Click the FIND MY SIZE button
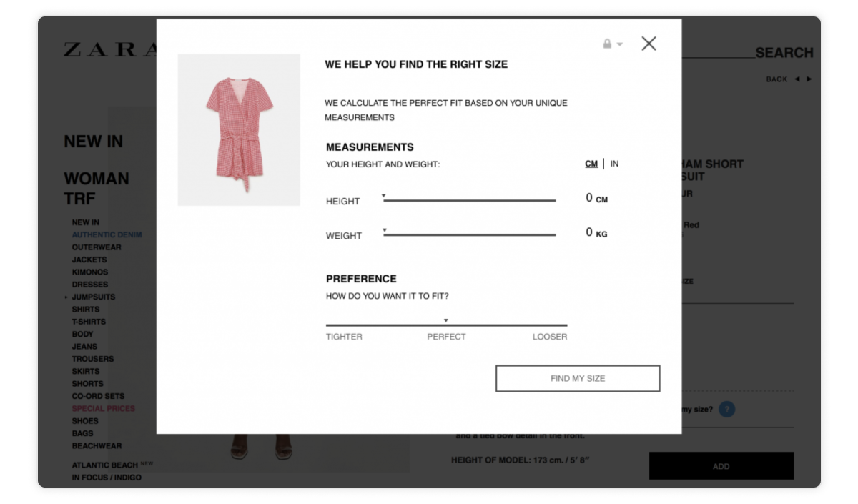Screen dimensions: 858x504 [x=578, y=378]
